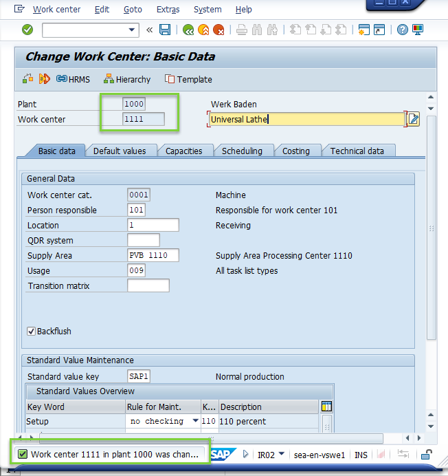The width and height of the screenshot is (448, 476).
Task: Click table settings icon in Standard Values Overview
Action: [326, 406]
